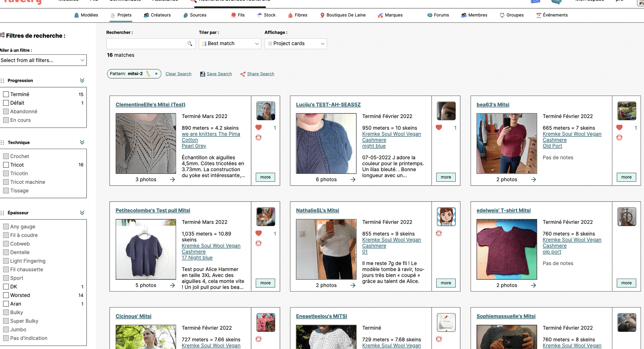
Task: Open ClementineElle's profile avatar
Action: pos(266,111)
